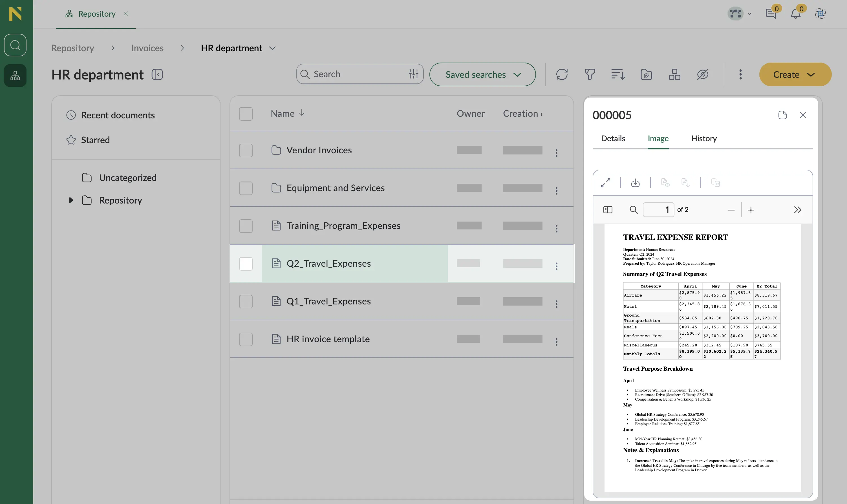Screen dimensions: 847x504
Task: Click the folder link icon in toolbar
Action: point(646,74)
